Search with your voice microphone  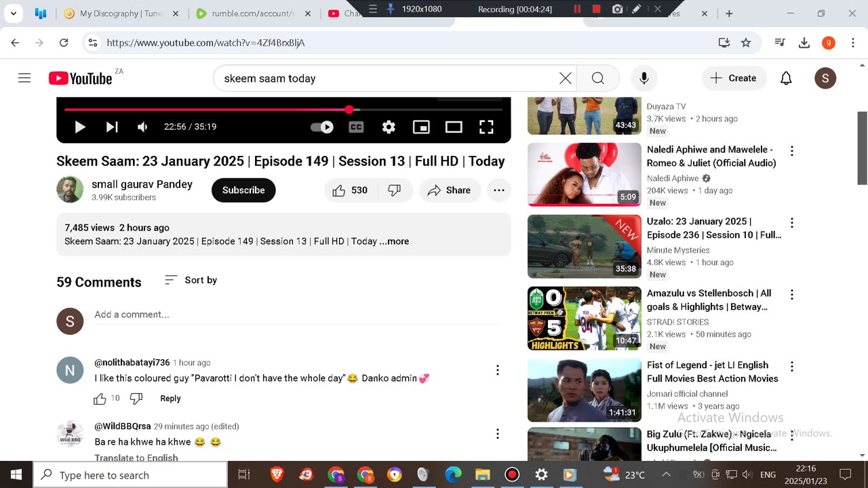pyautogui.click(x=644, y=79)
